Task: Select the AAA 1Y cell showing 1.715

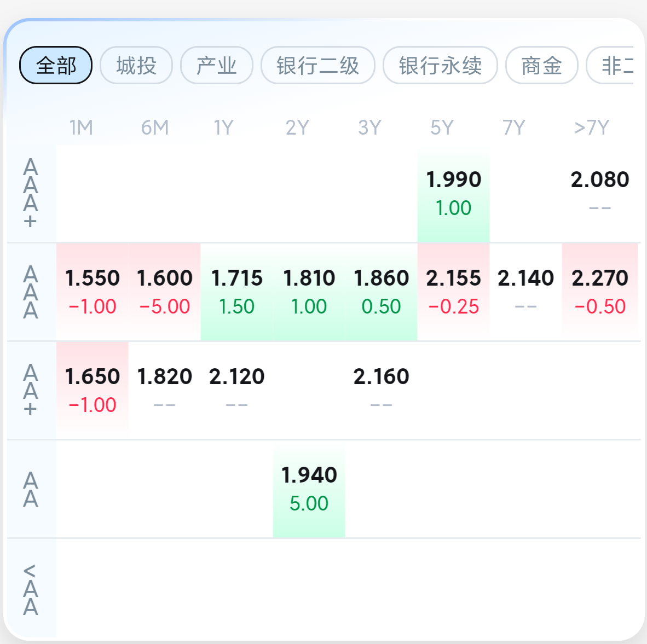Action: 236,292
